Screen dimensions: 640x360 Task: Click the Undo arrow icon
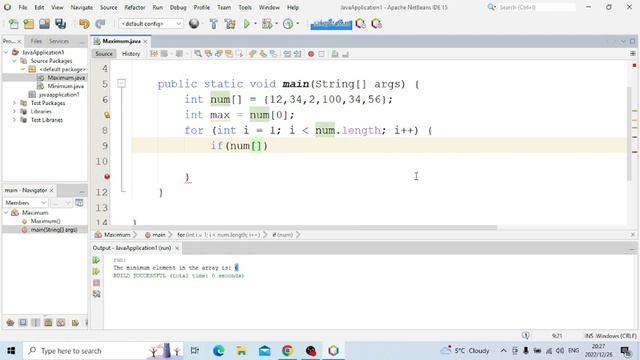(84, 24)
